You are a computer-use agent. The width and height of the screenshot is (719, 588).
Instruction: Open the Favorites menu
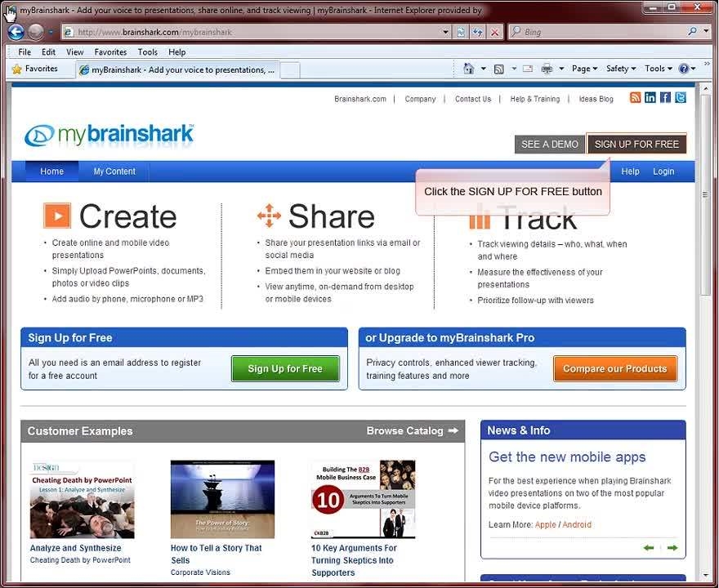[110, 52]
